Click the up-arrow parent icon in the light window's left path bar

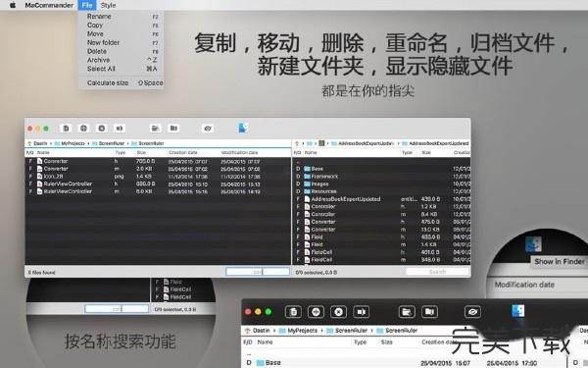pos(28,143)
